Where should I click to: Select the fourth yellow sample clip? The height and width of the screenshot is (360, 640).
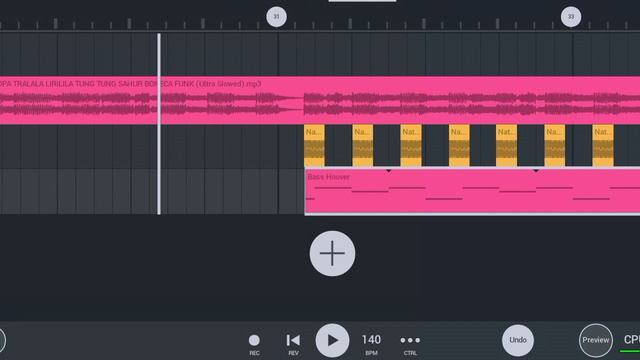click(459, 146)
